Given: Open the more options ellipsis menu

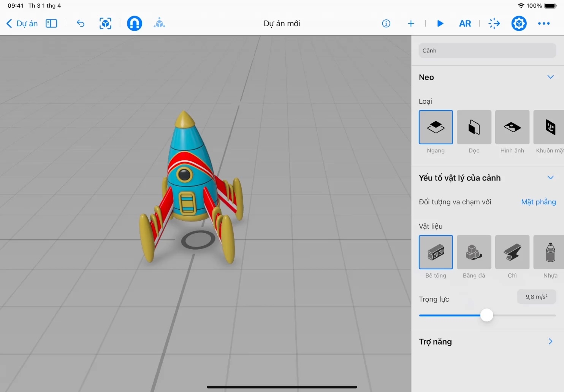Looking at the screenshot, I should [x=544, y=24].
